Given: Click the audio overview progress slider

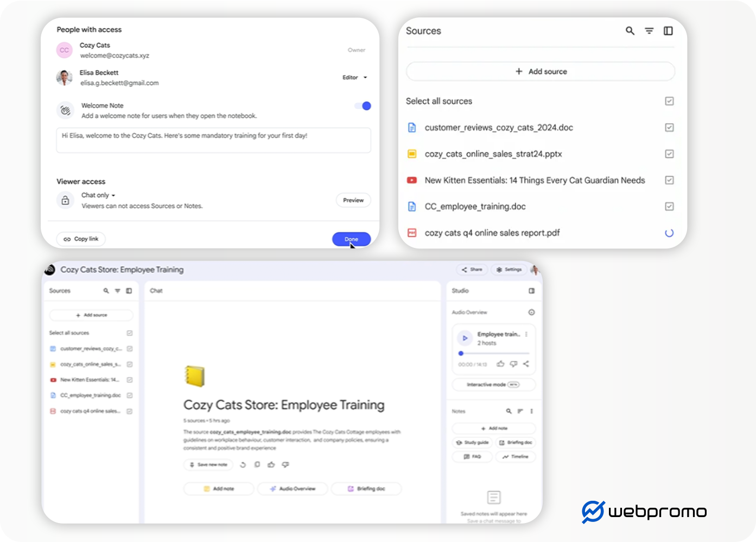Looking at the screenshot, I should (x=494, y=353).
